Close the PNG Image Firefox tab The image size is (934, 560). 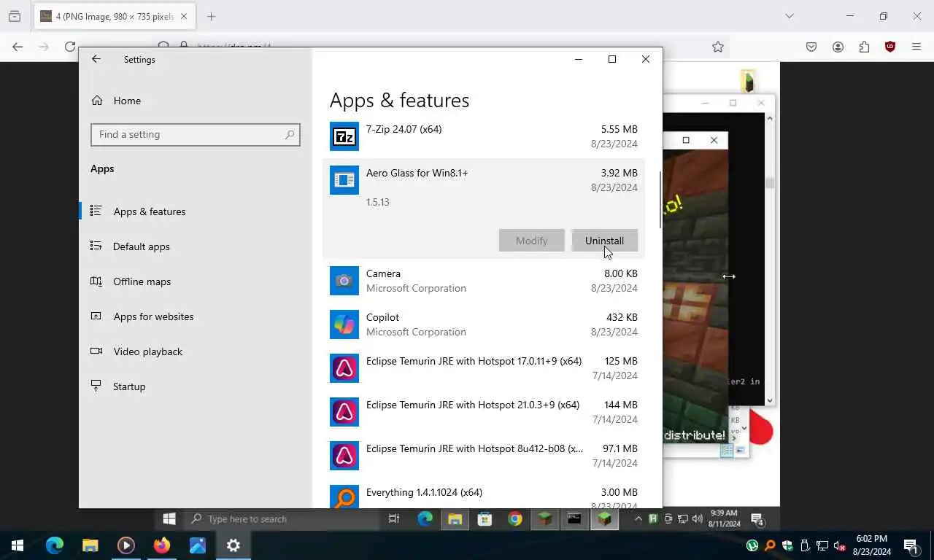pyautogui.click(x=184, y=16)
